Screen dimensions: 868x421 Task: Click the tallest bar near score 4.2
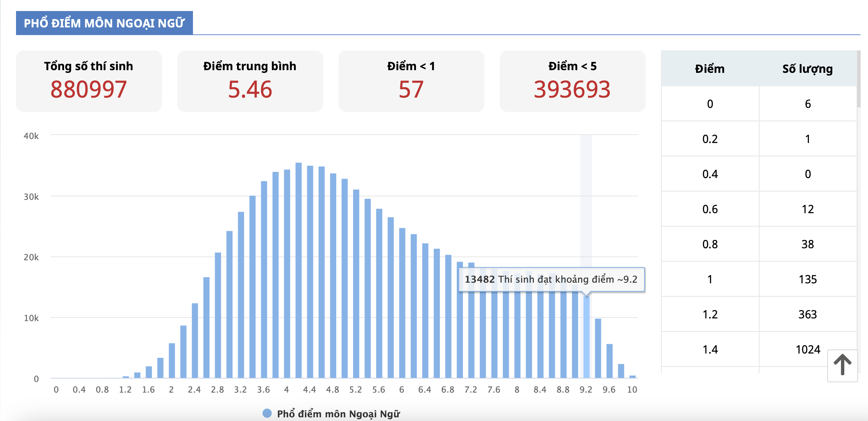(298, 270)
